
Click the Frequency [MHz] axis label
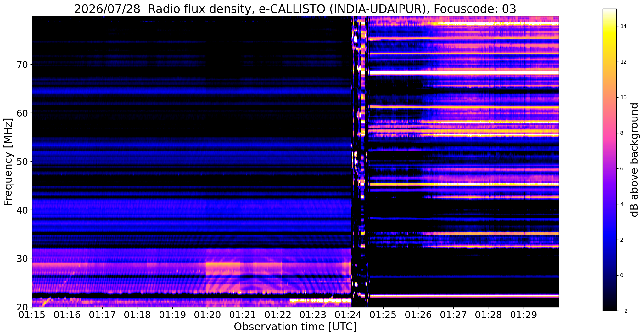pyautogui.click(x=8, y=162)
